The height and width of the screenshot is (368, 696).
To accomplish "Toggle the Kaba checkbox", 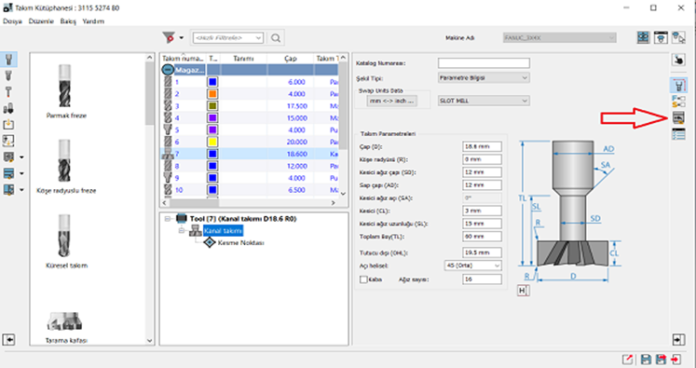I will tap(364, 280).
